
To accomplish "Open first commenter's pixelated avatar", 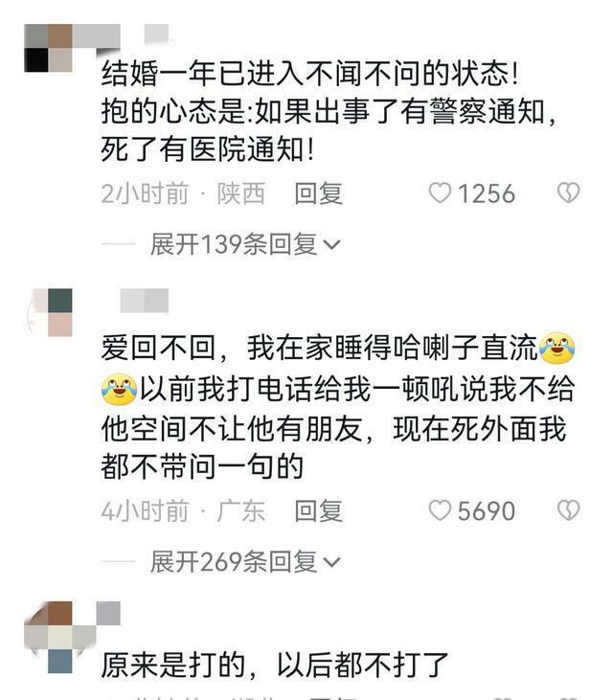I will (x=48, y=48).
